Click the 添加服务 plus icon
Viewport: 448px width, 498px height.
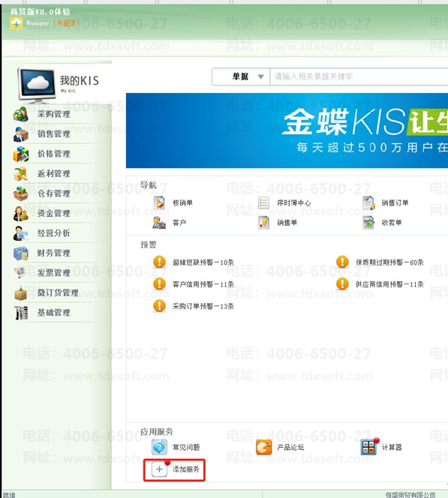click(x=160, y=469)
